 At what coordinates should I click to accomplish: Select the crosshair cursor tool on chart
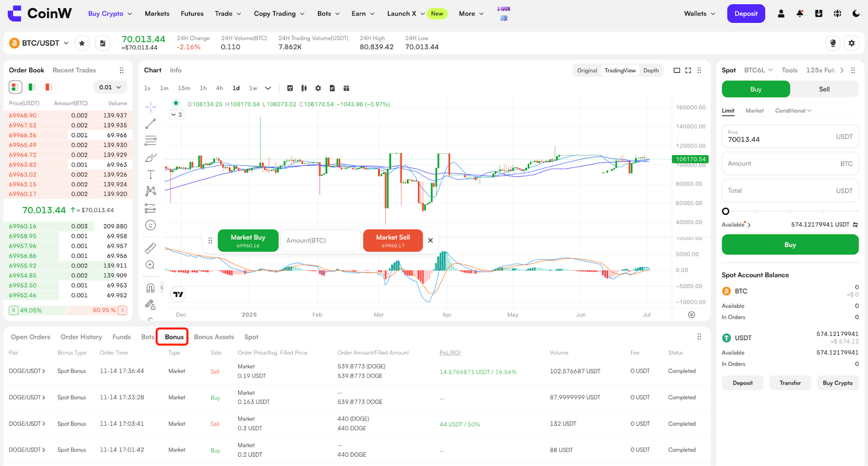coord(151,106)
